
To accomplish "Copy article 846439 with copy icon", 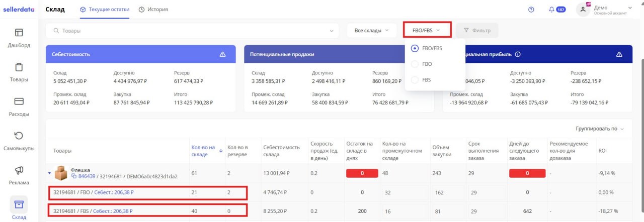I will (74, 176).
